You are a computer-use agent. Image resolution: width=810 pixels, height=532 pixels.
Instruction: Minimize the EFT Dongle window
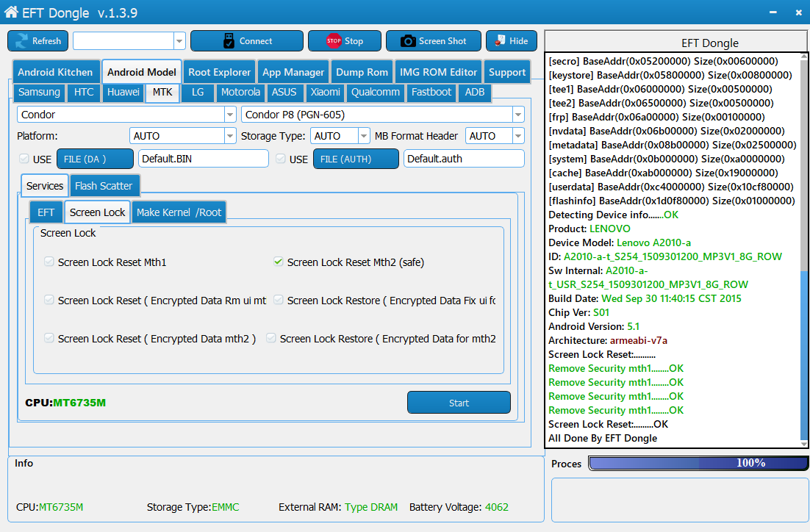(773, 12)
